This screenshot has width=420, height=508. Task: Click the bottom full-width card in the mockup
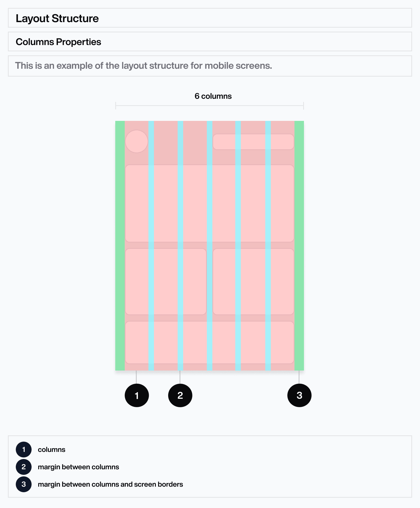point(209,343)
